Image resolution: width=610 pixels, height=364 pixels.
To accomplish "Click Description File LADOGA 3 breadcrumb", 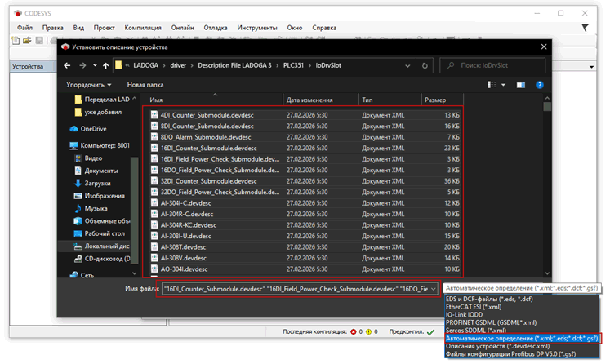I will [234, 65].
